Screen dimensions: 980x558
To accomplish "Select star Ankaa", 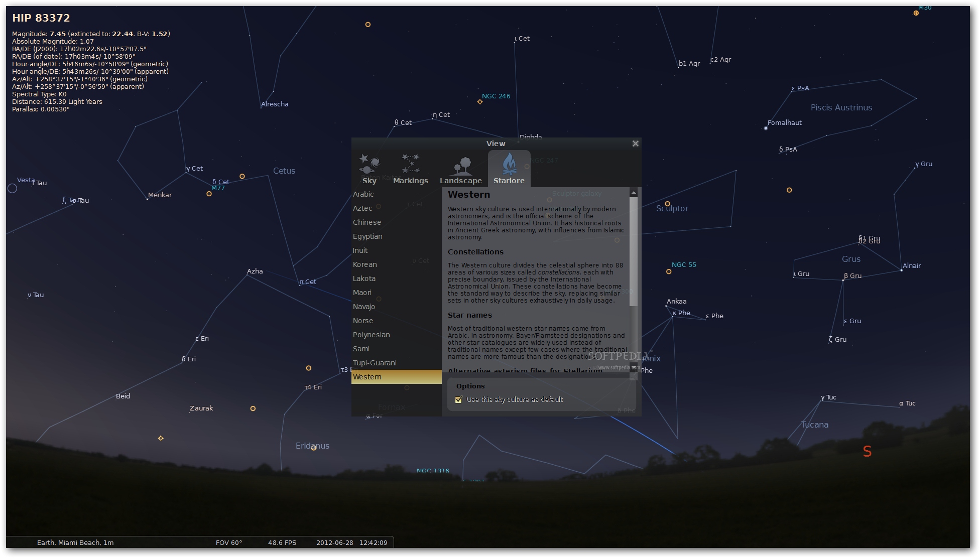I will coord(666,306).
